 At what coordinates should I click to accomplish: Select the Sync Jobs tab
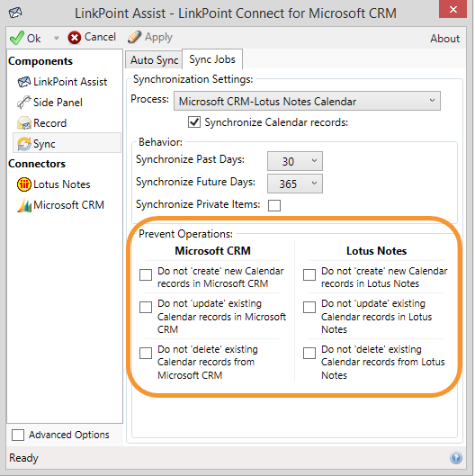[x=212, y=59]
